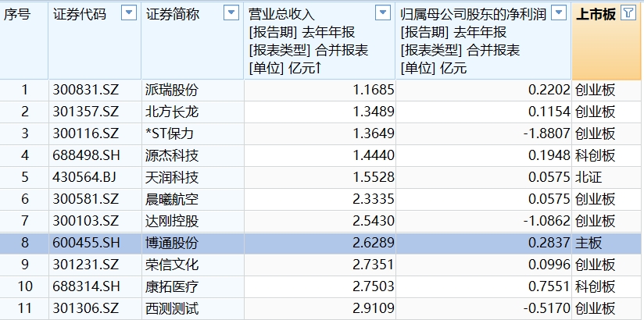
Task: Click revenue value 2.6289
Action: pyautogui.click(x=374, y=243)
